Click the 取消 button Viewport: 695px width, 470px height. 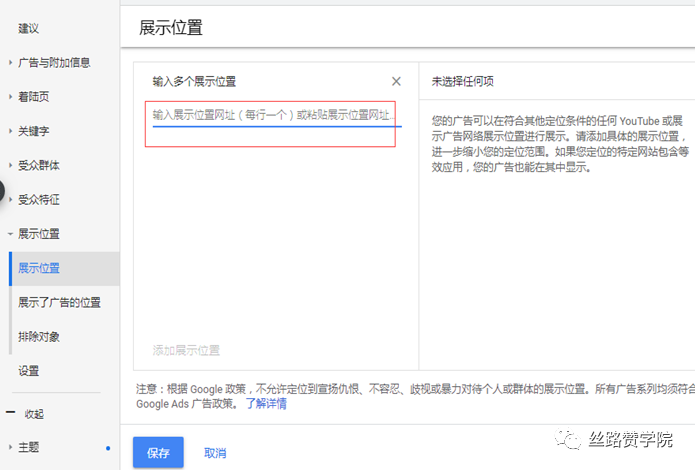pos(215,453)
